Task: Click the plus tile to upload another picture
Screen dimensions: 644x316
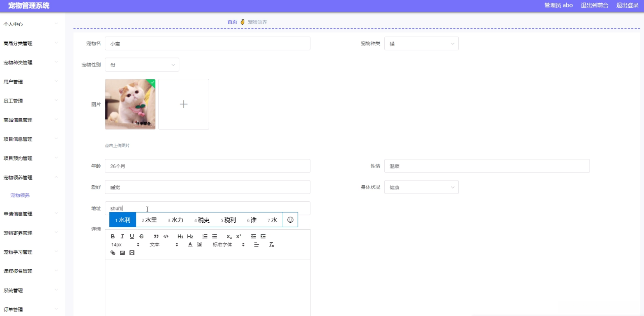Action: coord(184,104)
